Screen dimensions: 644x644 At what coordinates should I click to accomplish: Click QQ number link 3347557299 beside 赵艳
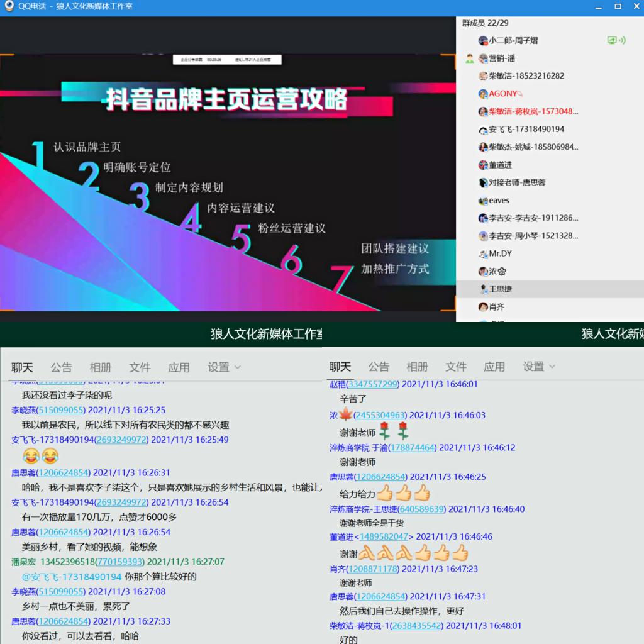coord(373,384)
